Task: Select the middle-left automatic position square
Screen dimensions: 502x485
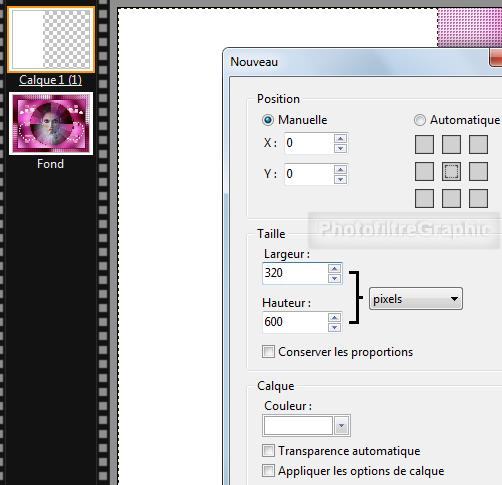Action: pos(424,172)
